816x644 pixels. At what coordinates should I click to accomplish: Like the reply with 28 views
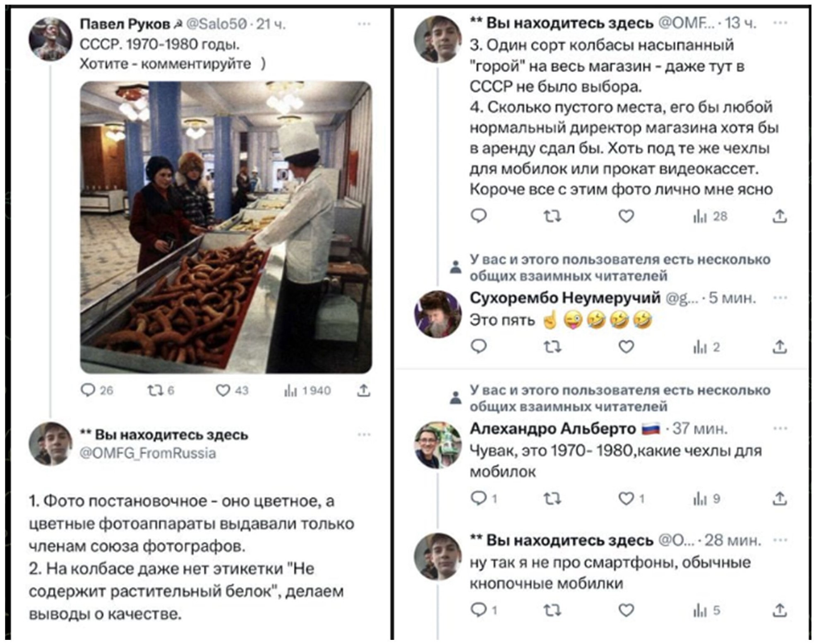click(626, 216)
